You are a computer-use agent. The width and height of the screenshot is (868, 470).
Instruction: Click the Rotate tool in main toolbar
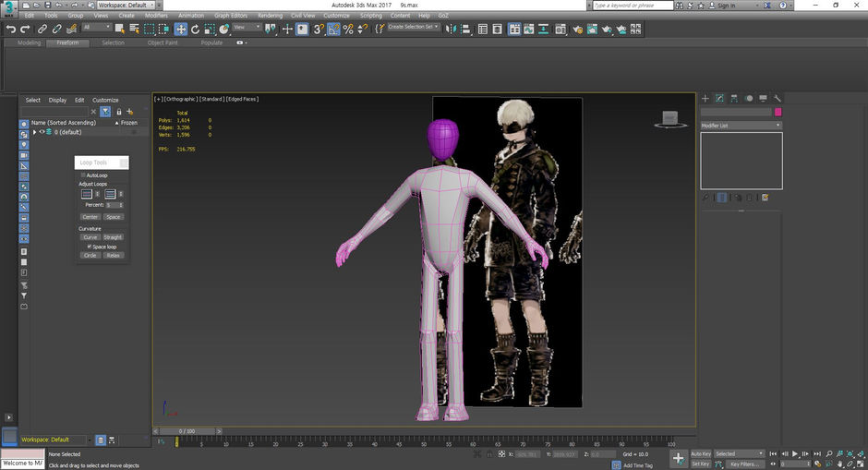[x=196, y=29]
